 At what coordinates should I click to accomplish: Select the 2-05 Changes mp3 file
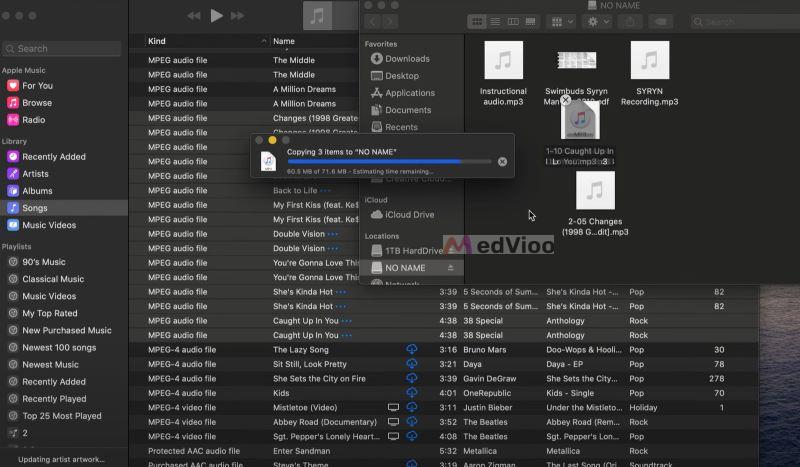(595, 204)
